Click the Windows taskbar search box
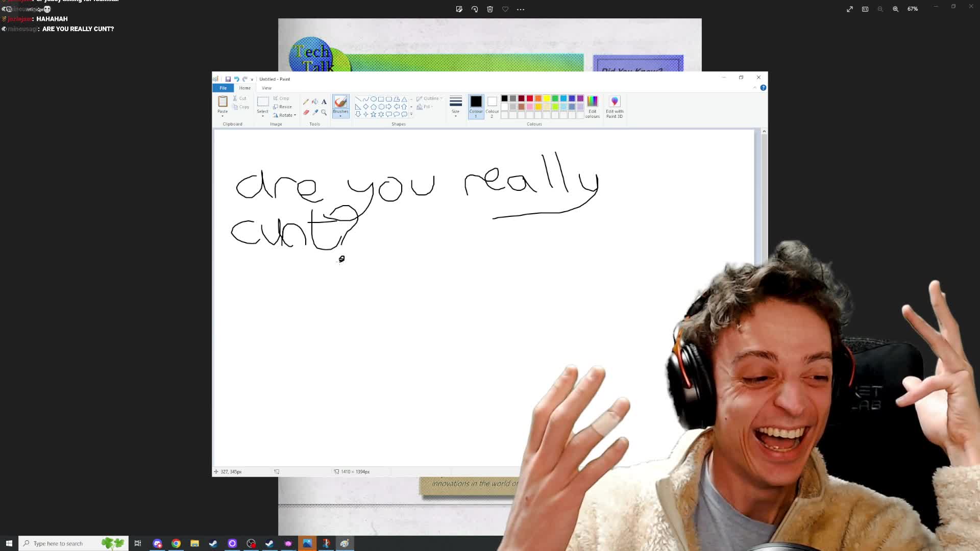Image resolution: width=980 pixels, height=551 pixels. [x=73, y=543]
